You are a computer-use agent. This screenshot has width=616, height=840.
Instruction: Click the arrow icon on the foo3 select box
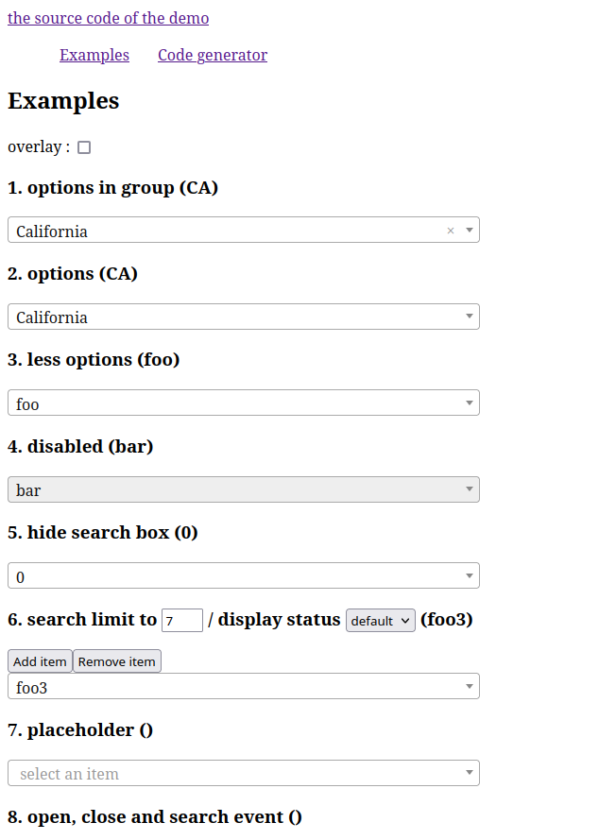[x=470, y=686]
